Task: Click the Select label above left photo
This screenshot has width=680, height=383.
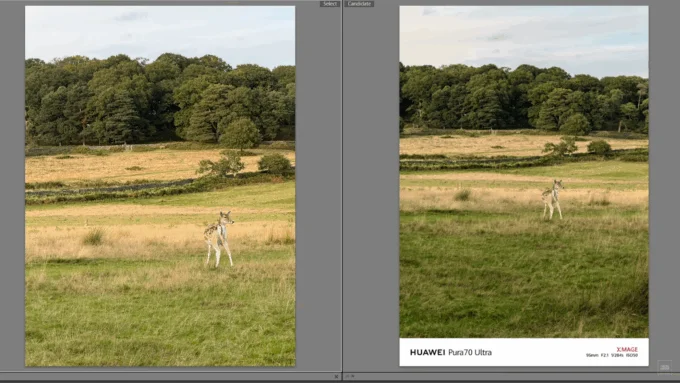Action: [330, 3]
